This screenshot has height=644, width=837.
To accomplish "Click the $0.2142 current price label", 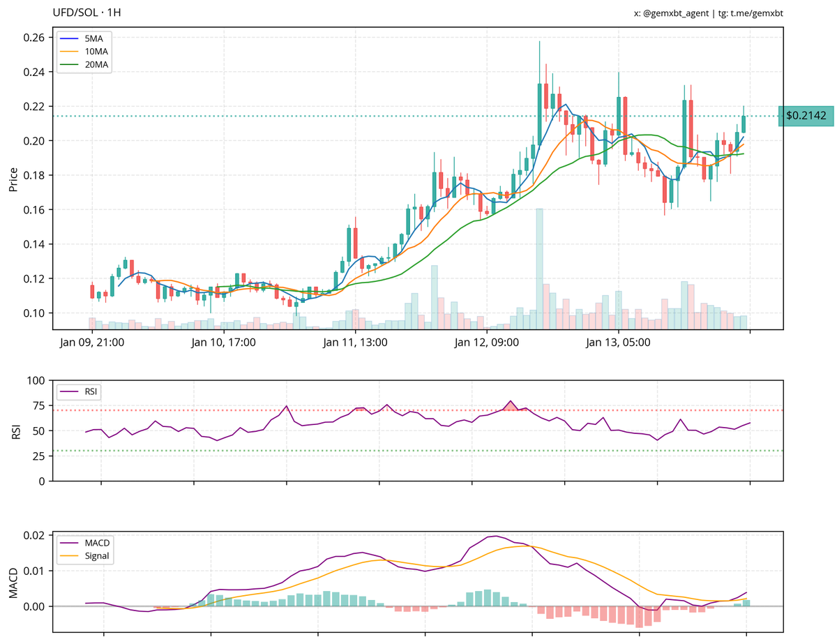I will (x=806, y=116).
